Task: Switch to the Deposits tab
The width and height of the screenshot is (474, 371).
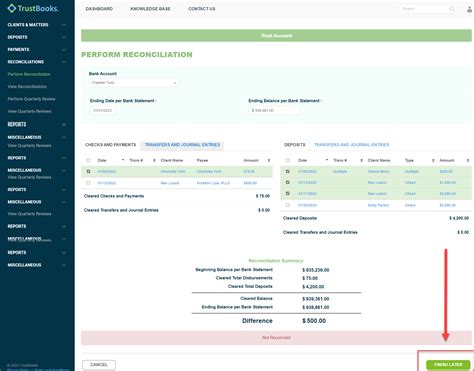Action: pos(295,145)
